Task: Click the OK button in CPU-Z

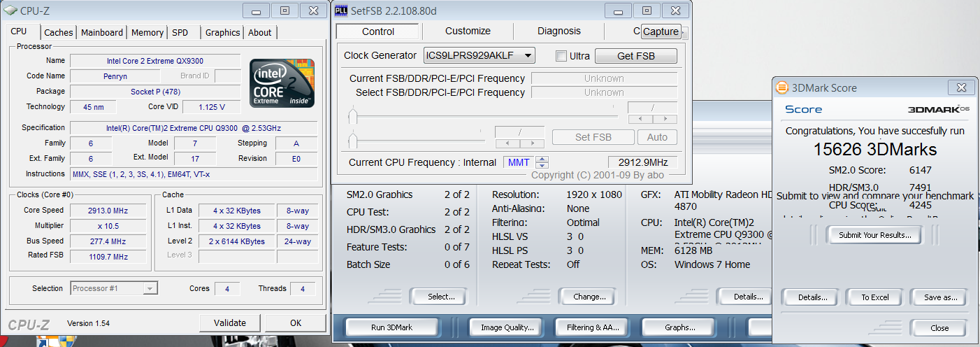Action: click(x=296, y=323)
